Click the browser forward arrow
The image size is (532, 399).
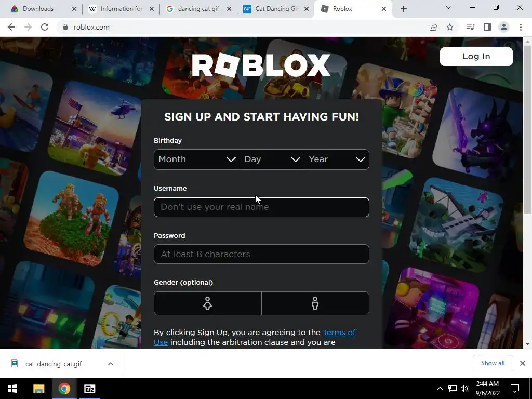click(28, 27)
